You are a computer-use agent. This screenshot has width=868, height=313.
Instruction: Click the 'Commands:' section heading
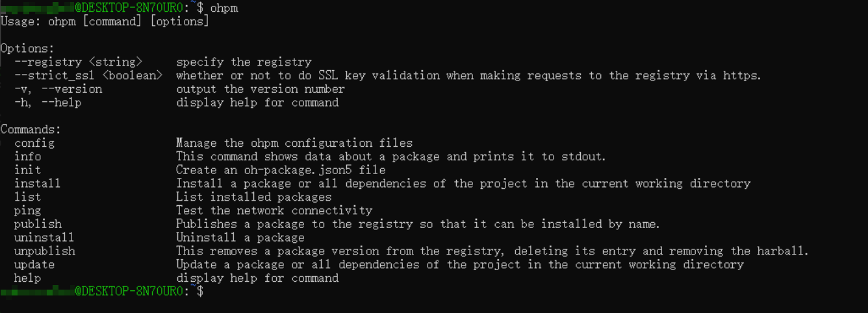pos(31,130)
